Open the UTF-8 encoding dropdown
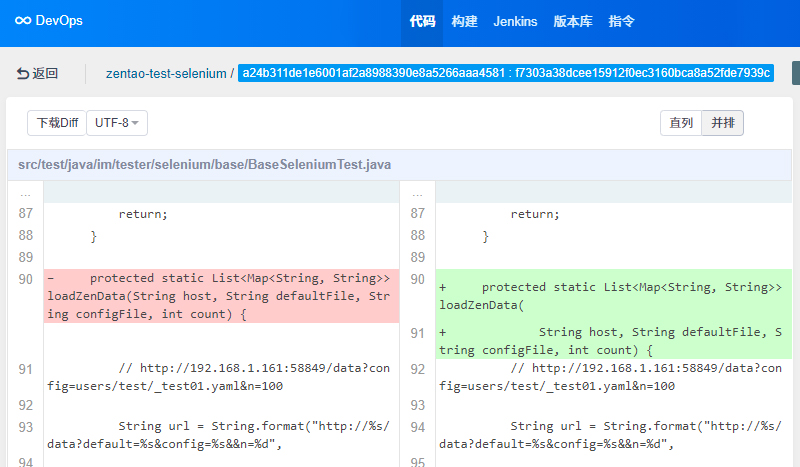 coord(117,123)
